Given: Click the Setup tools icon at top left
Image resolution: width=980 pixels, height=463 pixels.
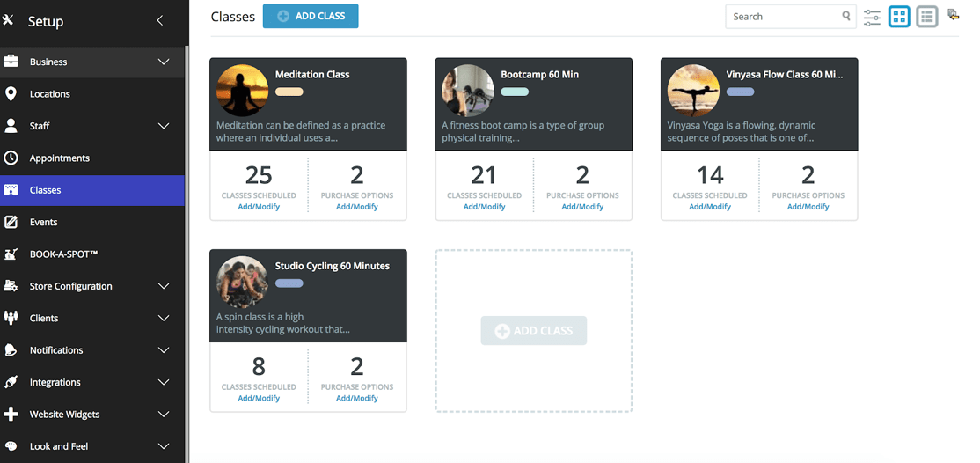Looking at the screenshot, I should (x=8, y=20).
